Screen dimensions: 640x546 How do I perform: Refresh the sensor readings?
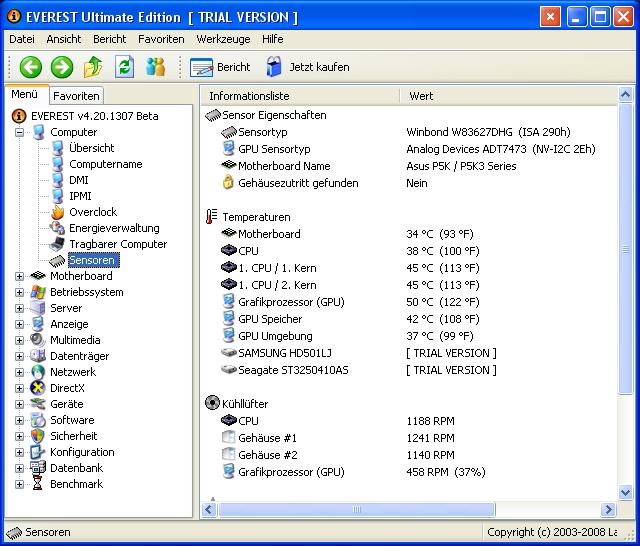point(124,67)
